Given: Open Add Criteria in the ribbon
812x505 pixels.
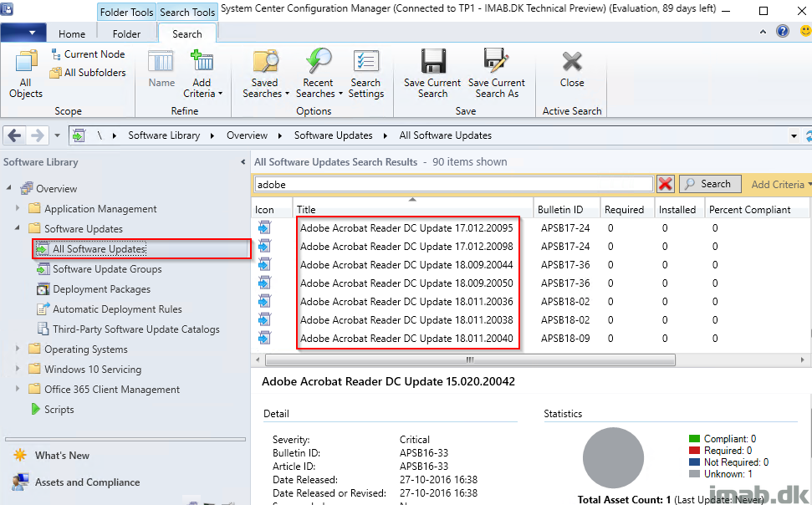Looking at the screenshot, I should click(202, 74).
